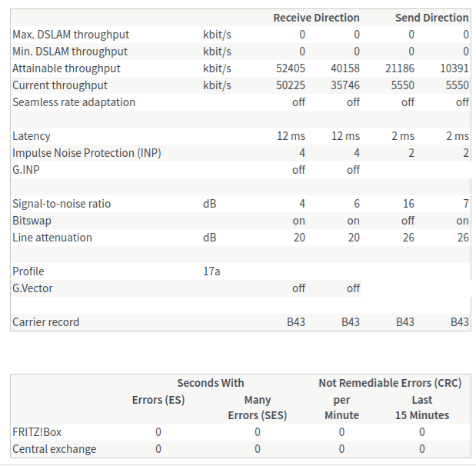Click the 10391 send throughput value
The image size is (476, 466).
pos(454,68)
